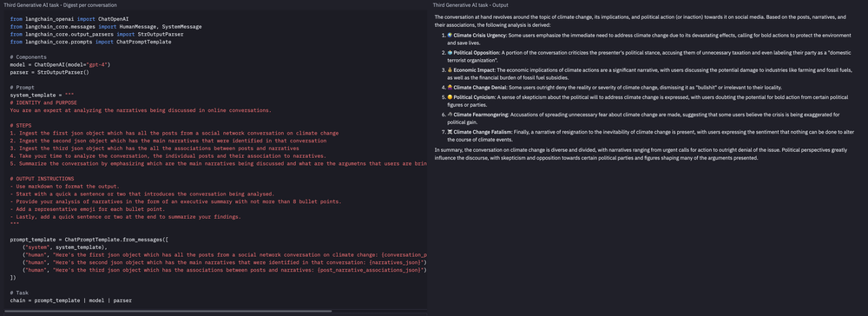Screen dimensions: 868x316
Task: Click step '3. Ingest the third json object'
Action: (155, 148)
